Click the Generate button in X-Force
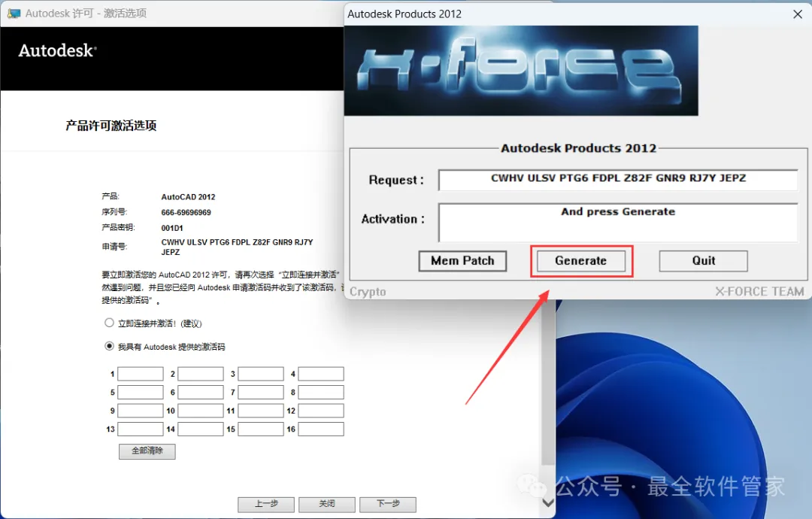 pos(580,261)
